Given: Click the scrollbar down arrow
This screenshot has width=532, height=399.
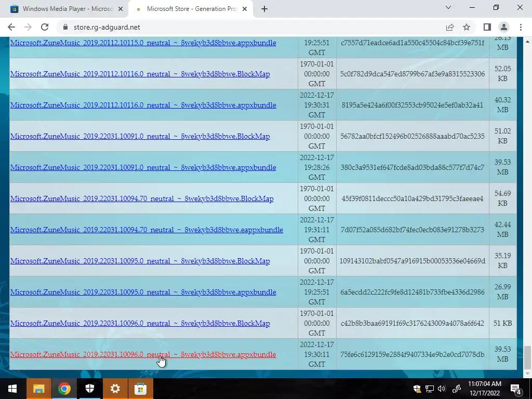Looking at the screenshot, I should (527, 374).
